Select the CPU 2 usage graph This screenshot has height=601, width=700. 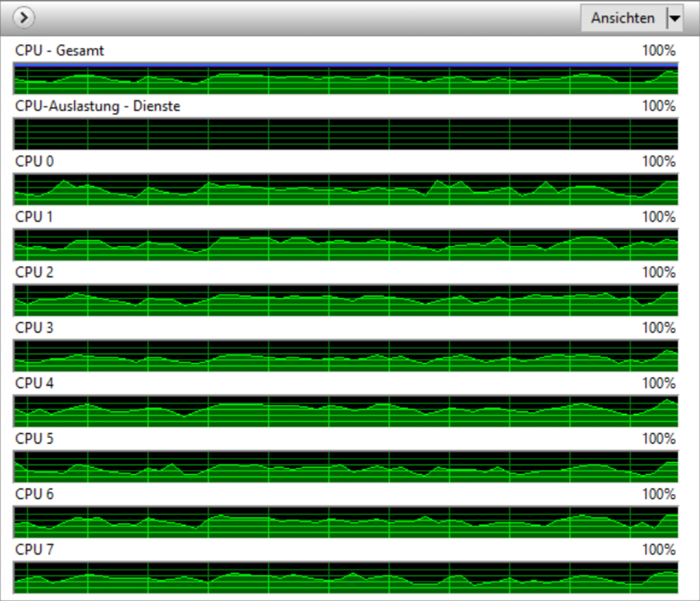pos(346,300)
